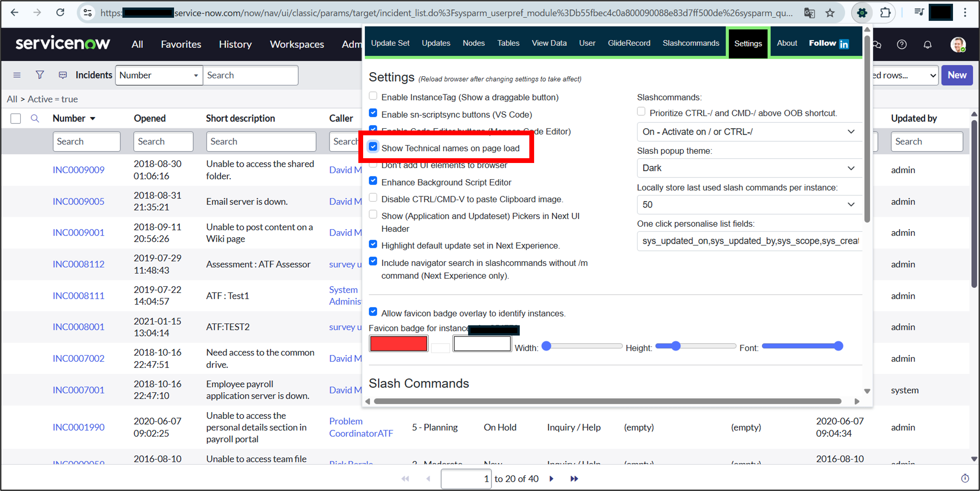The height and width of the screenshot is (491, 980).
Task: Open incident INC0008112
Action: pos(78,264)
